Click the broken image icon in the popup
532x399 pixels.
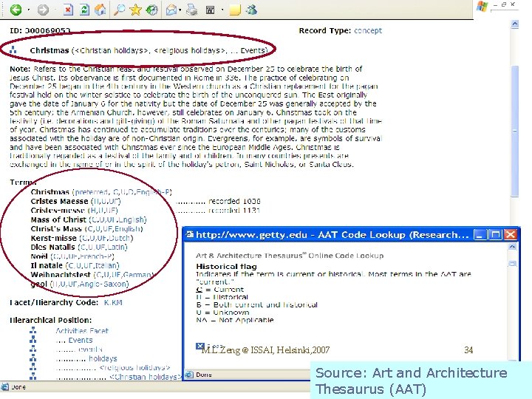pos(199,346)
